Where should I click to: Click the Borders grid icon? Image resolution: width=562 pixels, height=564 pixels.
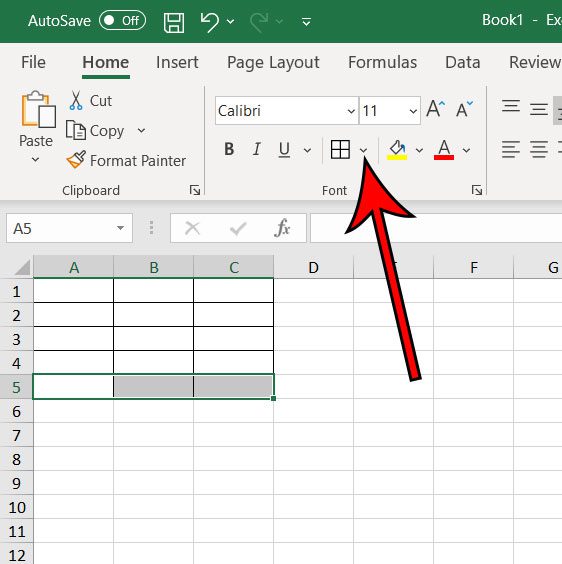[x=340, y=149]
